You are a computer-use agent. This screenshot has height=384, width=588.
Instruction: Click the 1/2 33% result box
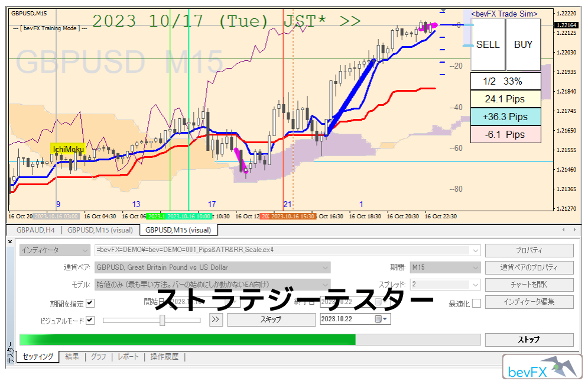point(505,81)
